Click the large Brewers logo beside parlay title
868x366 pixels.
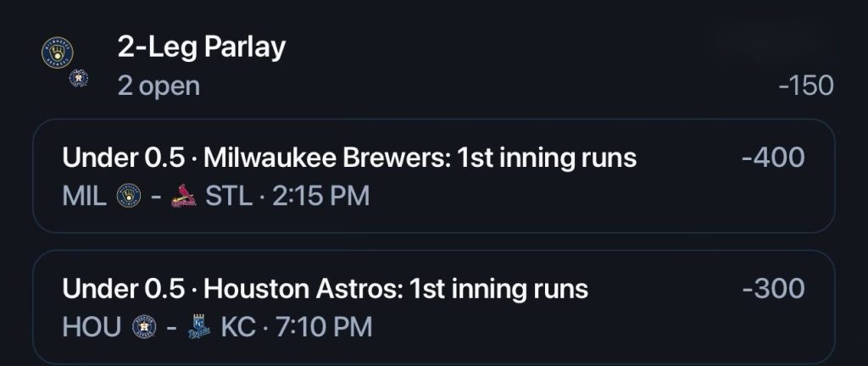pyautogui.click(x=58, y=53)
